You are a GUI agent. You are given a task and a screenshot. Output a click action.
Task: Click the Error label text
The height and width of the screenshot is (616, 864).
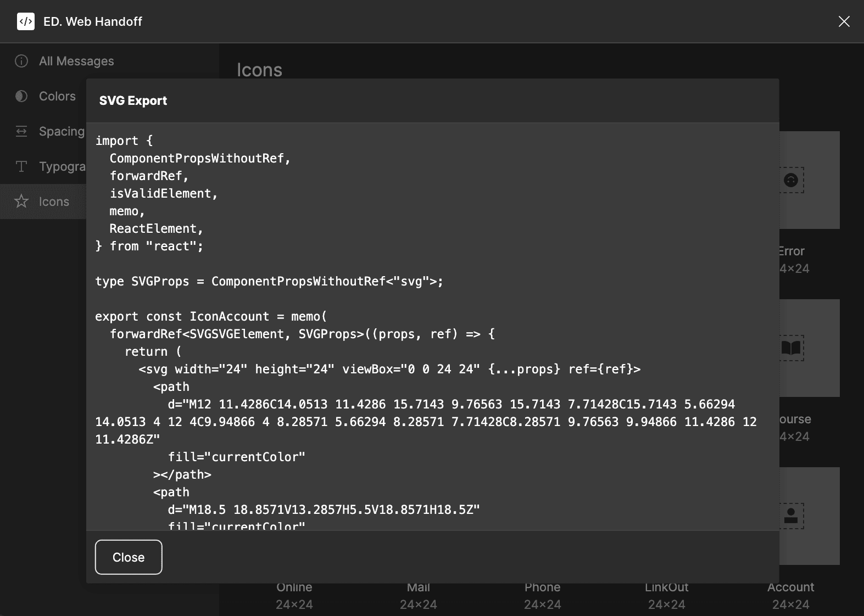(x=792, y=251)
